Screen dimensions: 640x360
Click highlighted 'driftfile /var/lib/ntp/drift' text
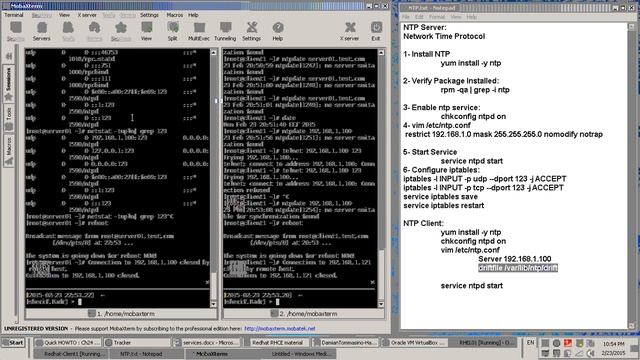click(x=518, y=268)
